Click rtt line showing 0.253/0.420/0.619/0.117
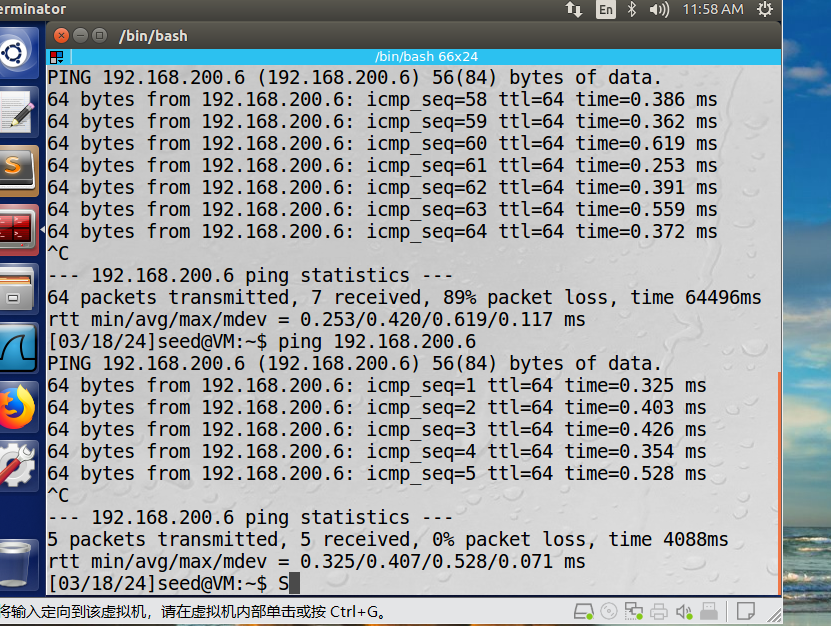The width and height of the screenshot is (831, 626). click(316, 320)
